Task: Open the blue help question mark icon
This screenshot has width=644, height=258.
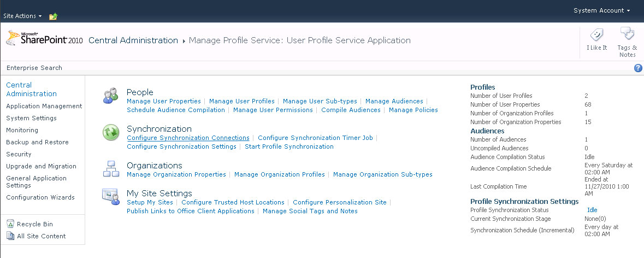Action: (x=638, y=68)
